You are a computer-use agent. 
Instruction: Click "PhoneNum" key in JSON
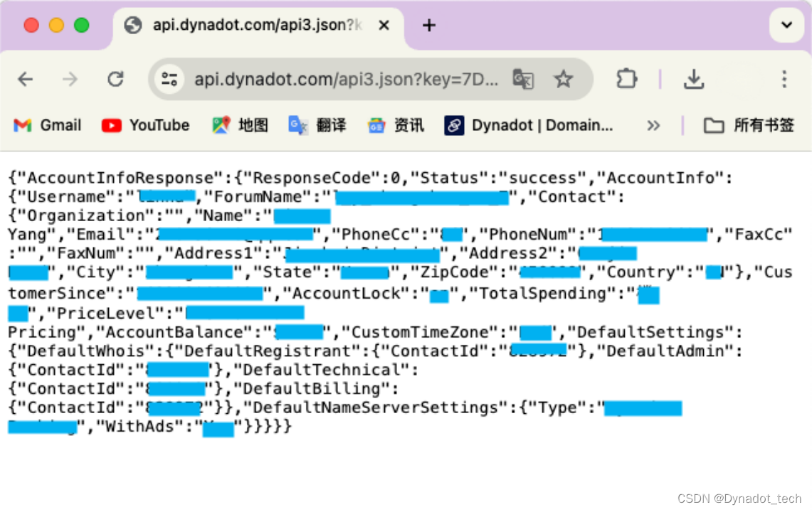tap(527, 235)
